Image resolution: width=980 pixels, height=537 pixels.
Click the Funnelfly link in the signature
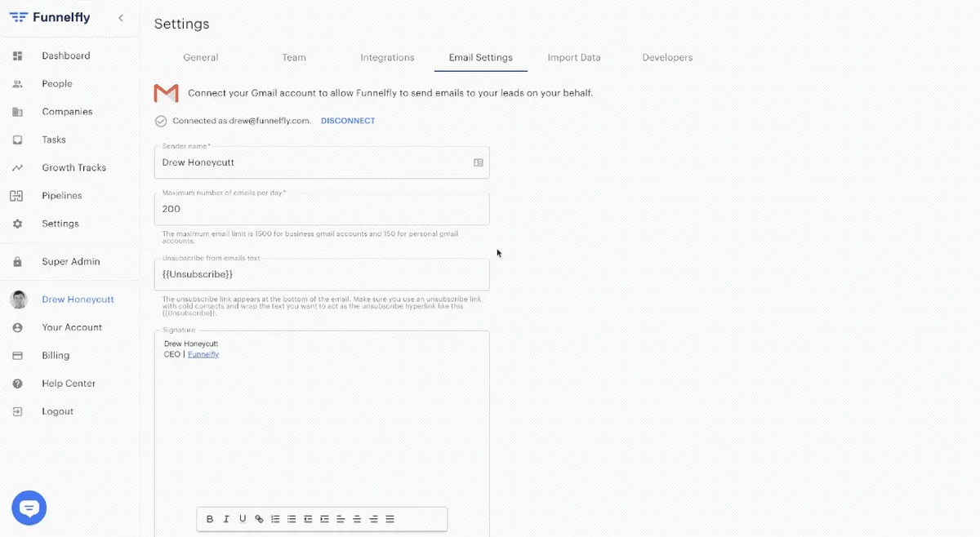pyautogui.click(x=203, y=355)
